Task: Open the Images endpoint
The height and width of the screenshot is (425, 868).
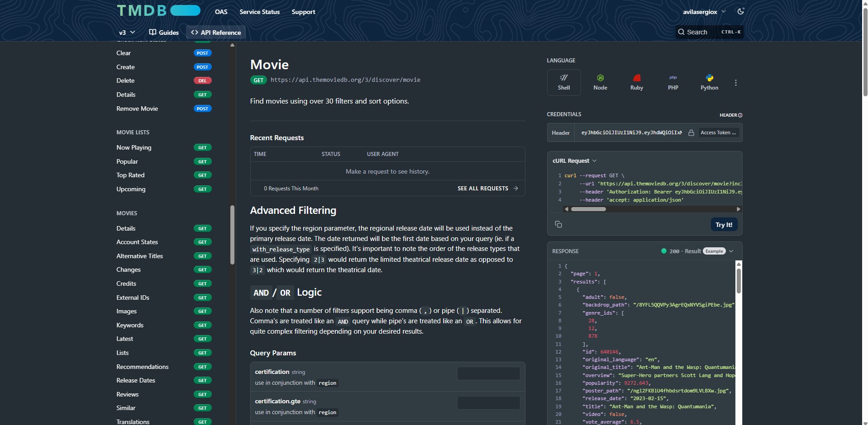Action: [164, 311]
